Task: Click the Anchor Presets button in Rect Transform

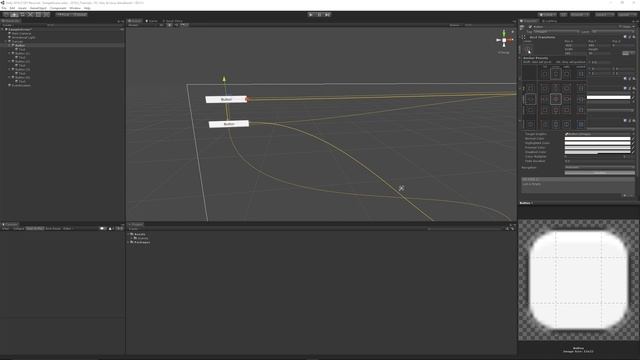Action: [529, 50]
